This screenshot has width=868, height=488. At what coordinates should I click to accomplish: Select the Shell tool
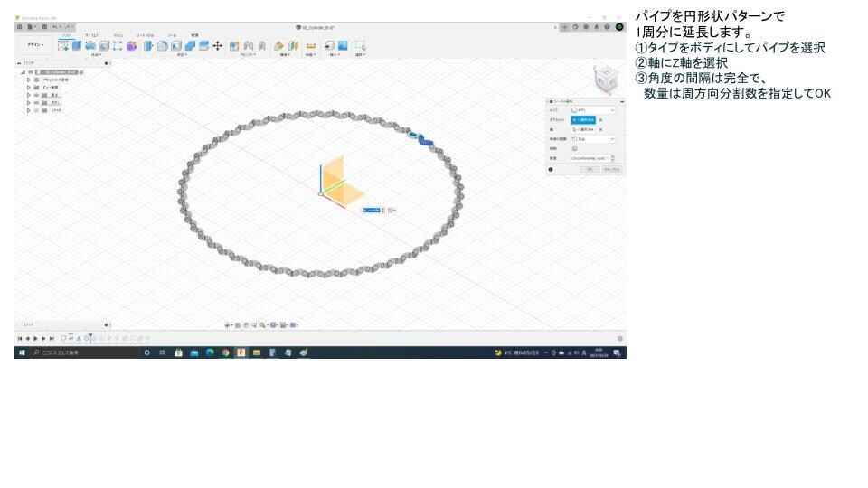(x=176, y=45)
